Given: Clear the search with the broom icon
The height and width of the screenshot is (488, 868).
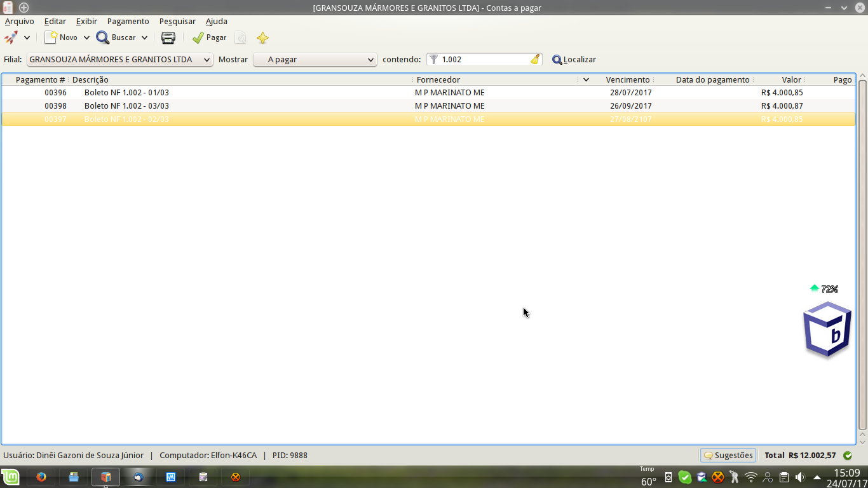Looking at the screenshot, I should 535,59.
